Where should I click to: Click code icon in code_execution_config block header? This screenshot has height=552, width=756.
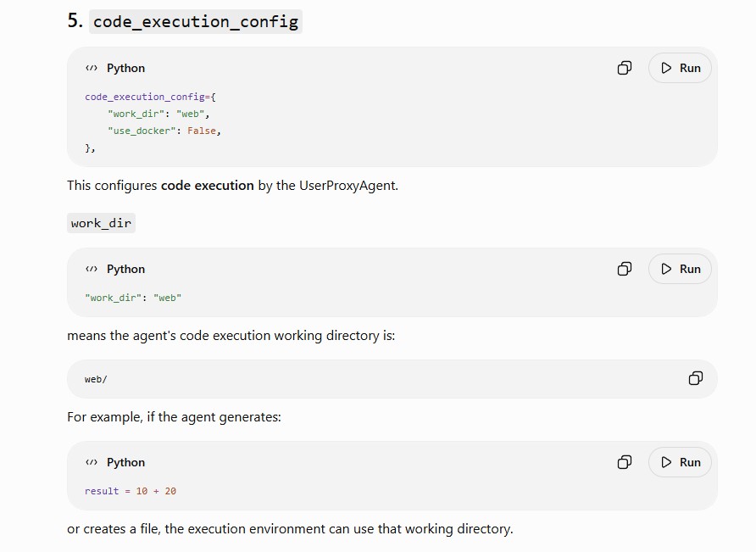[x=92, y=68]
